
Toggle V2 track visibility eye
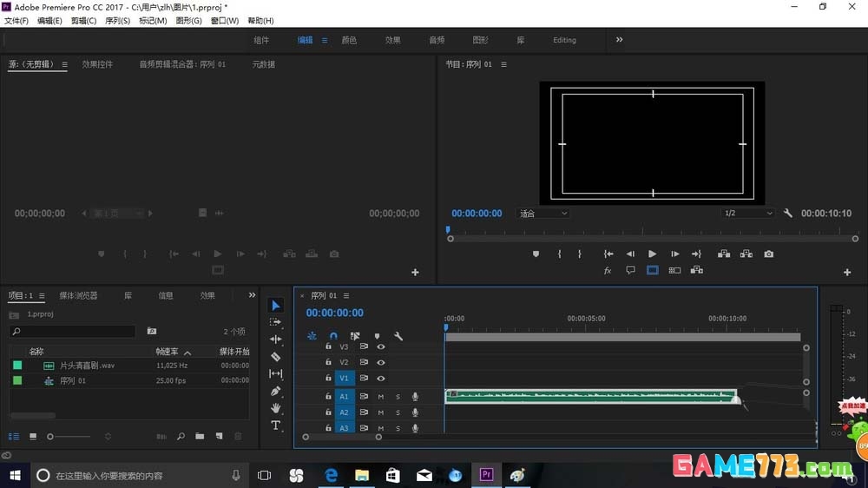coord(381,362)
